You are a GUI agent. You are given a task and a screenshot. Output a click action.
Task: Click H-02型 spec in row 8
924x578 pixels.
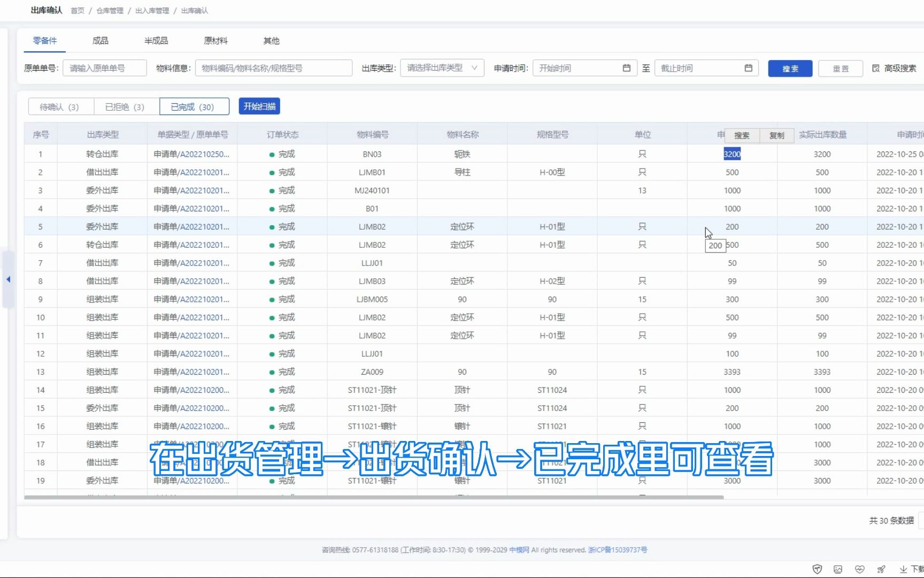tap(552, 281)
